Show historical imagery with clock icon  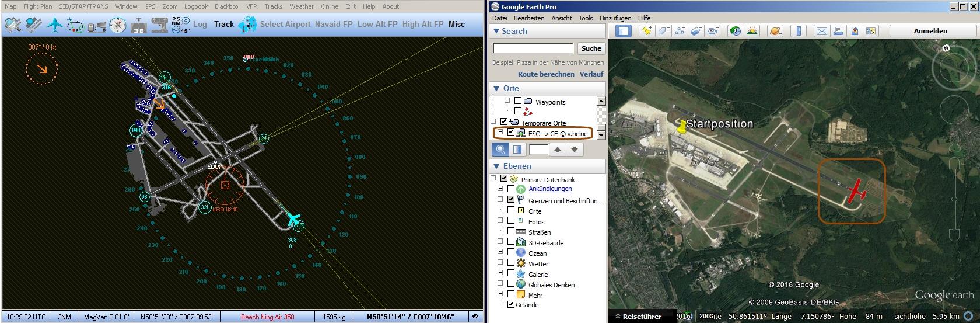tap(736, 31)
